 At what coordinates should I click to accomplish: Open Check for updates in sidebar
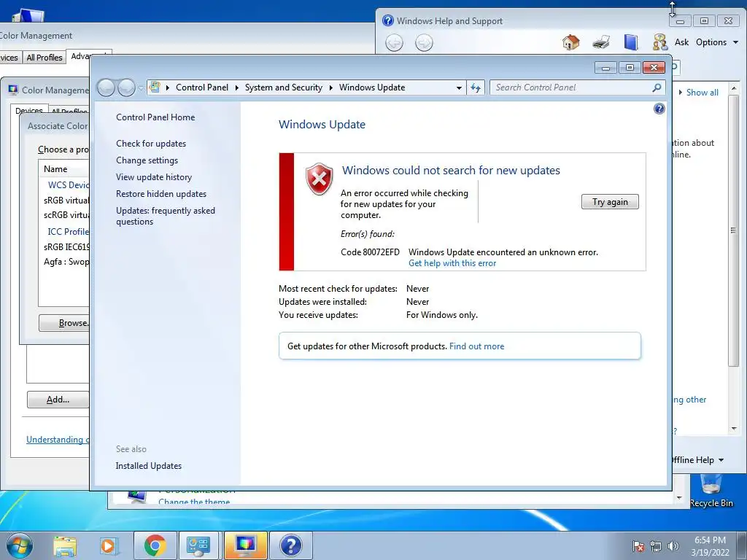click(x=151, y=144)
